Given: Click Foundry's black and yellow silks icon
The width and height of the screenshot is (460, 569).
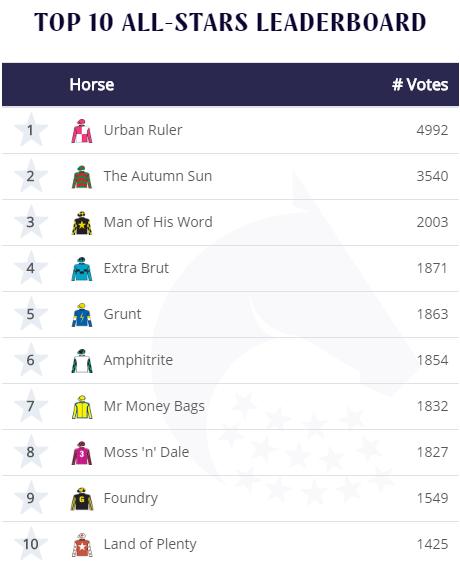Looking at the screenshot, I should tap(82, 499).
